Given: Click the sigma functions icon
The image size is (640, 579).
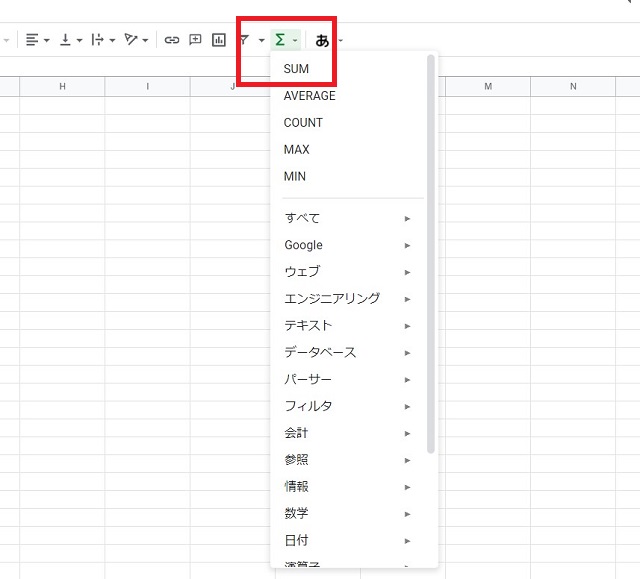Looking at the screenshot, I should pos(280,40).
